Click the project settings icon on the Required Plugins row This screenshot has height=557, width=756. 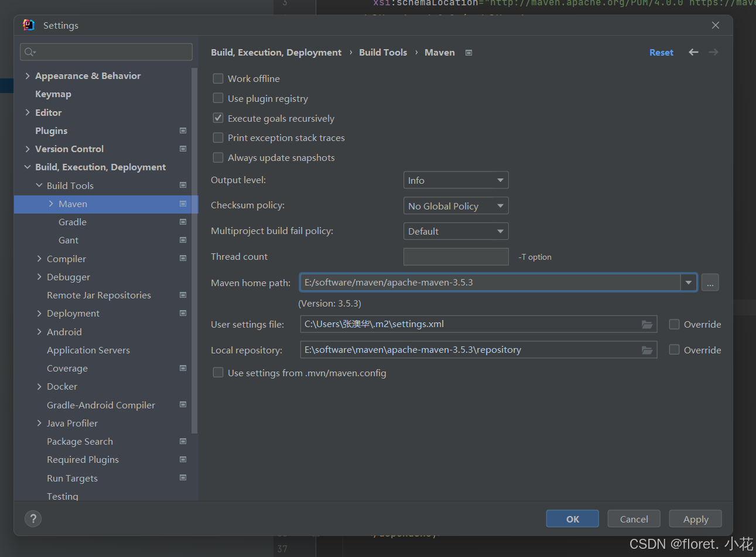pos(183,459)
